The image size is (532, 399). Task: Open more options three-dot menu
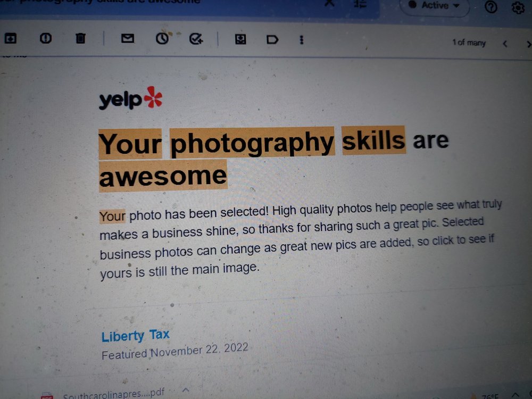(x=301, y=40)
